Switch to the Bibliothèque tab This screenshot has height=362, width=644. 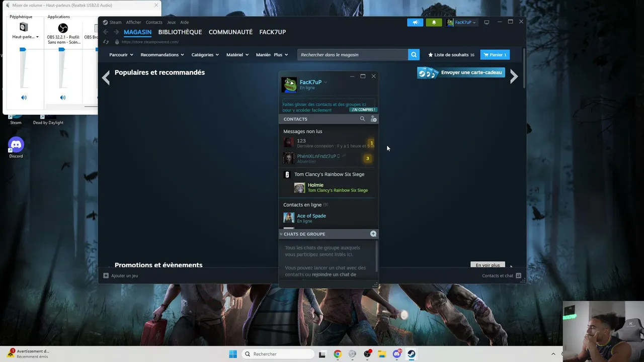180,32
